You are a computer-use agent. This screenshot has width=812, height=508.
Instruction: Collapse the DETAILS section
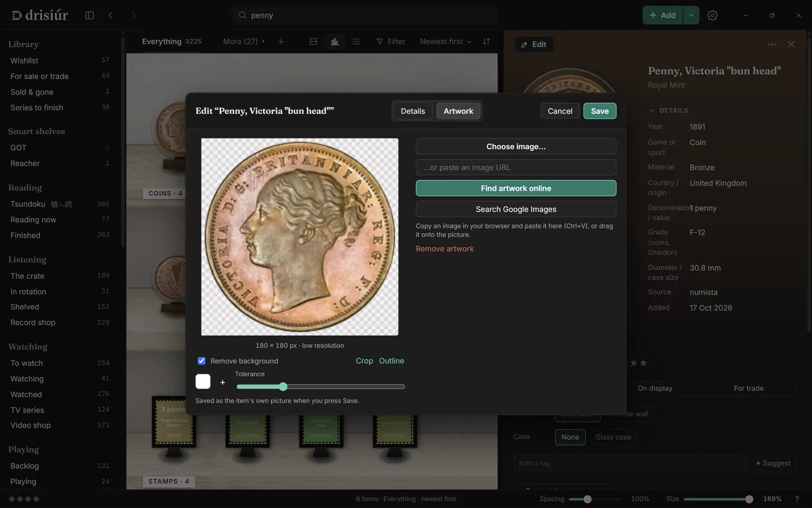click(668, 110)
